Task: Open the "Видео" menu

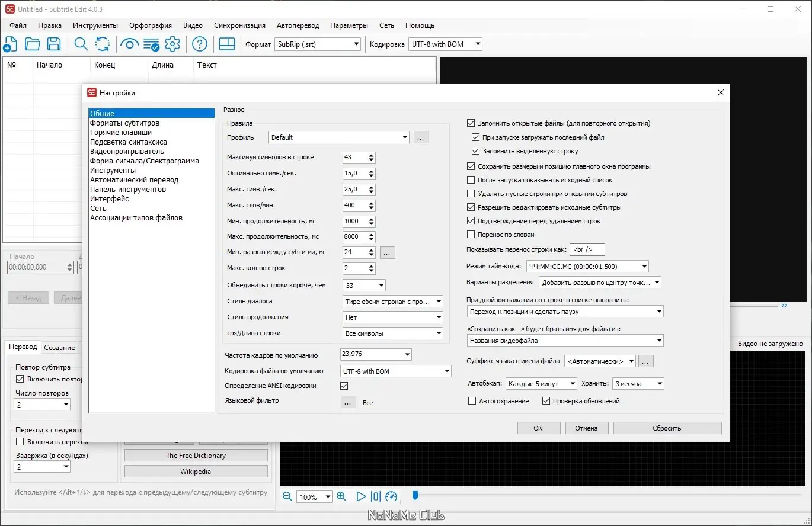Action: 193,25
